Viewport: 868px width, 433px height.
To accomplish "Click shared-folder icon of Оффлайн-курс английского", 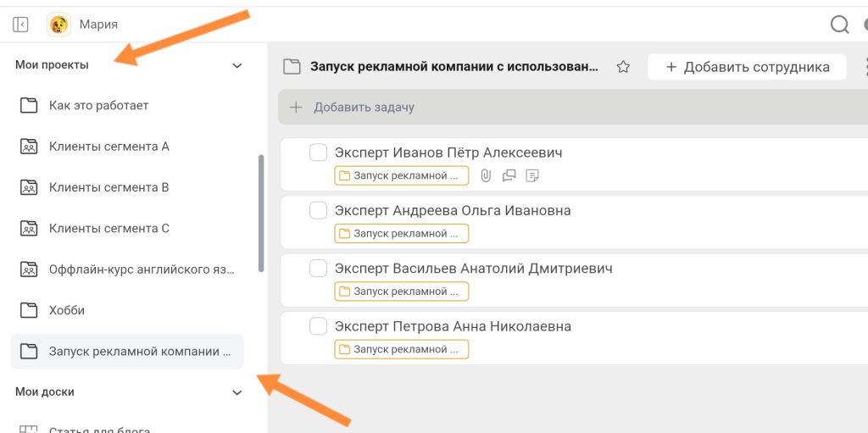I will [x=29, y=269].
